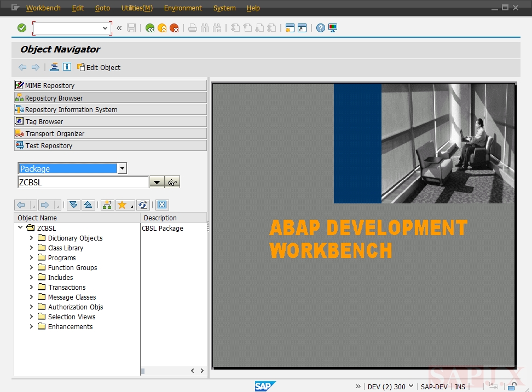532x392 pixels.
Task: Open the MIME Repository
Action: pos(111,85)
